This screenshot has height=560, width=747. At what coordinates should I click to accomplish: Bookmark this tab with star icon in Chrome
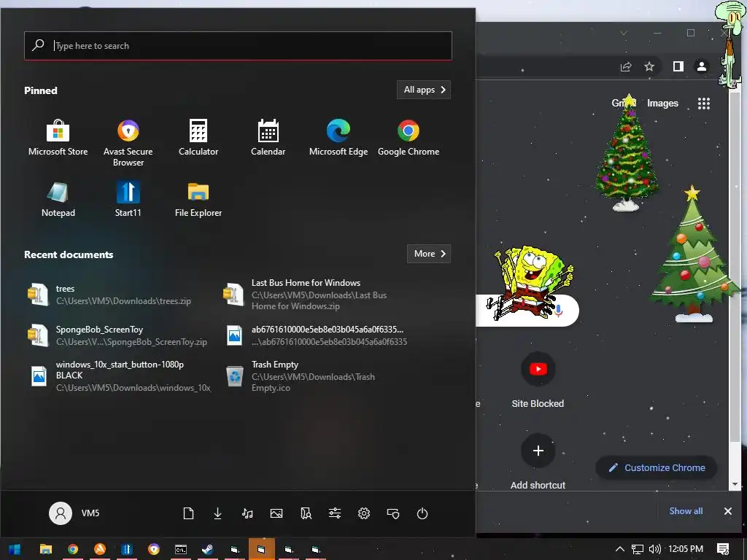tap(649, 66)
